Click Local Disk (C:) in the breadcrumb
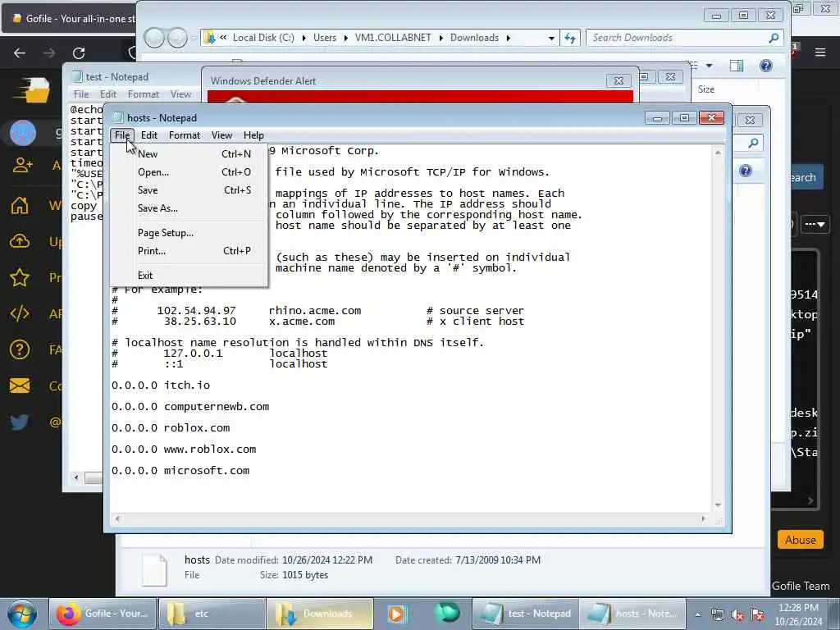Viewport: 840px width, 630px height. pos(263,38)
